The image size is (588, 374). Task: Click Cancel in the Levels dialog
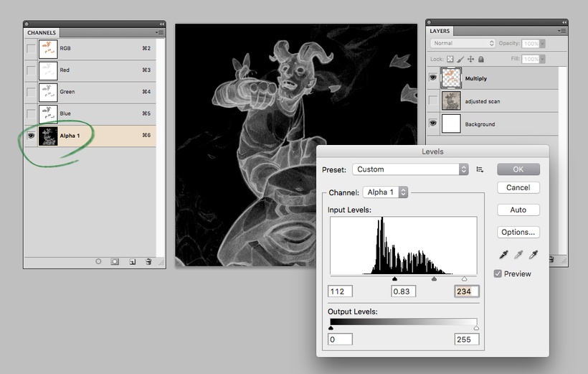[518, 187]
